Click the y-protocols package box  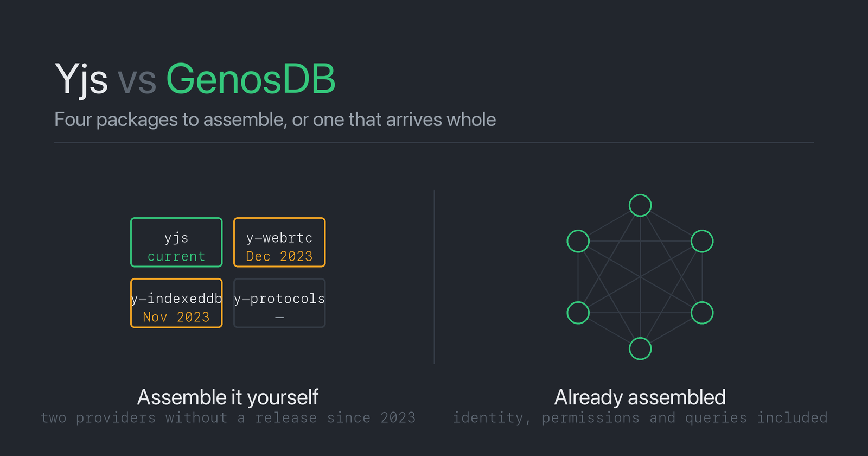(x=279, y=303)
